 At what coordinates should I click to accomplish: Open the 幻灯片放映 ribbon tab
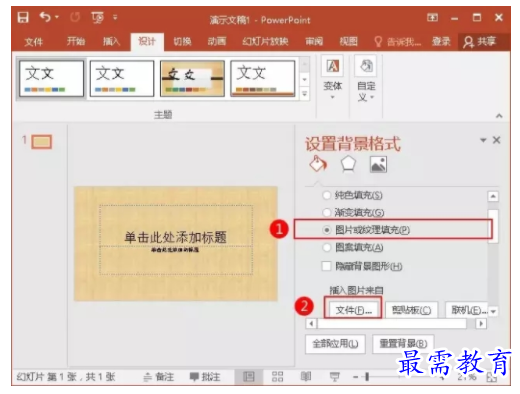[x=265, y=41]
